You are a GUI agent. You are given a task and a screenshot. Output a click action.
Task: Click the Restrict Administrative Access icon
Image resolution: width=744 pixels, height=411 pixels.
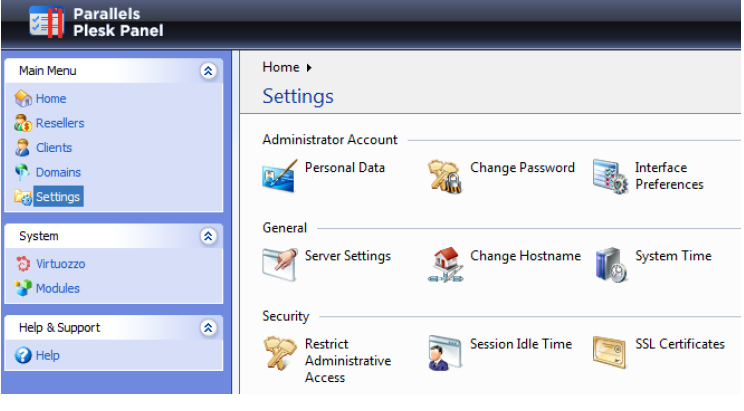point(279,353)
